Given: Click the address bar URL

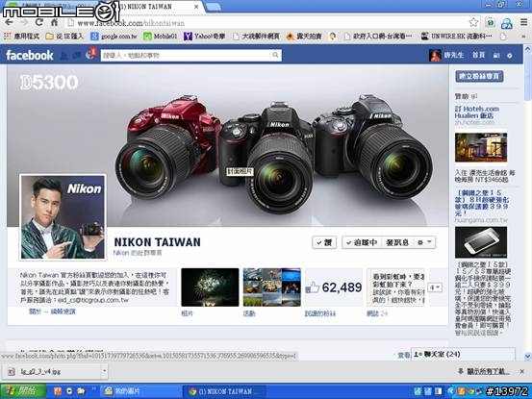Looking at the screenshot, I should 131,23.
